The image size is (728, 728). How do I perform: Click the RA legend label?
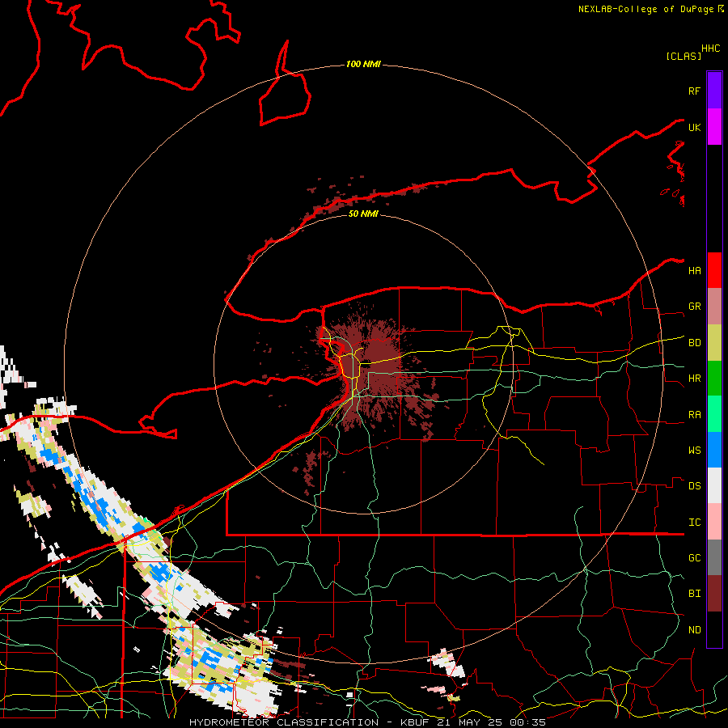click(694, 415)
